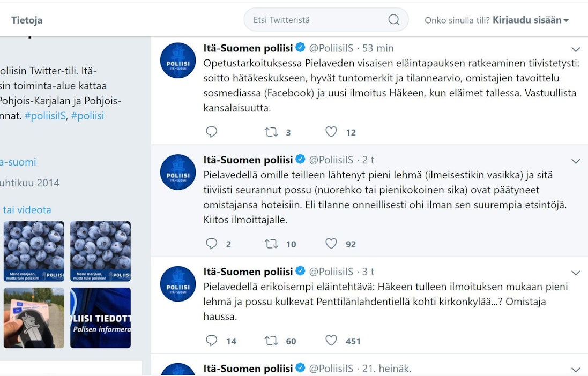Open the Kirjaudu sisään dropdown
This screenshot has width=588, height=376.
[x=531, y=20]
